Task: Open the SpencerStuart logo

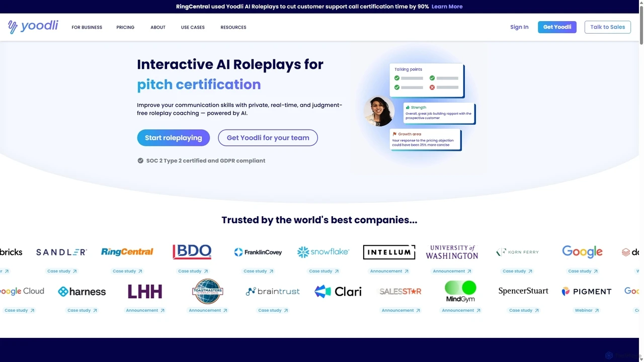Action: [523, 291]
